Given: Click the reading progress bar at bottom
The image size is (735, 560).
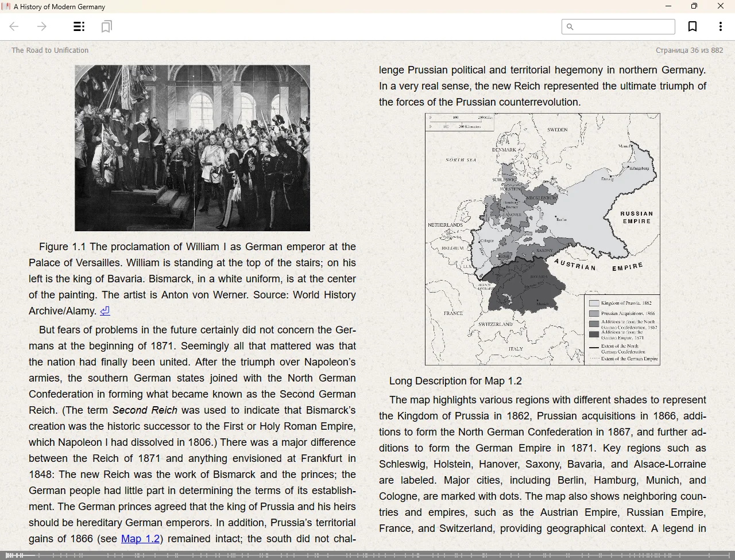Looking at the screenshot, I should (367, 555).
